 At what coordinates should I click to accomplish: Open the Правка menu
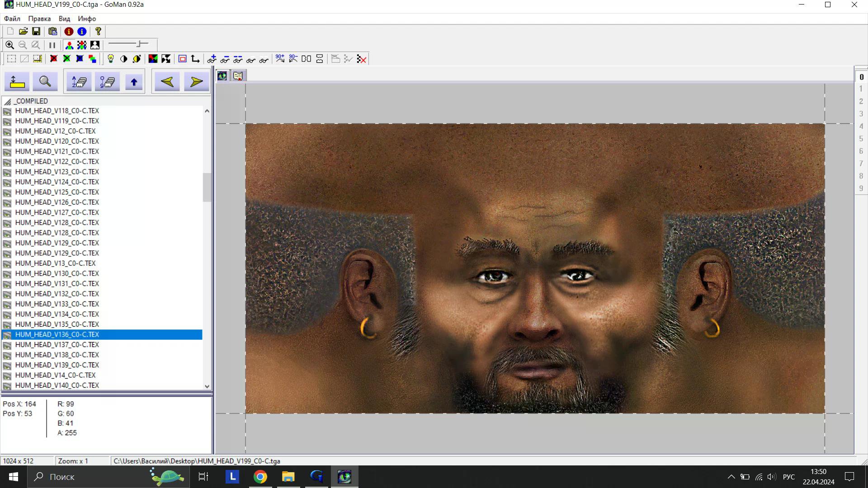(39, 19)
